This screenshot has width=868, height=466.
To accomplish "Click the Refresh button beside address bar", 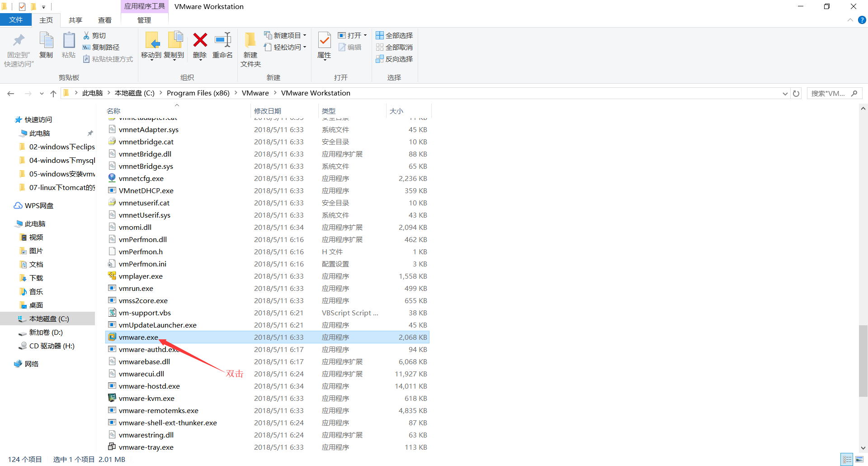I will pos(796,93).
